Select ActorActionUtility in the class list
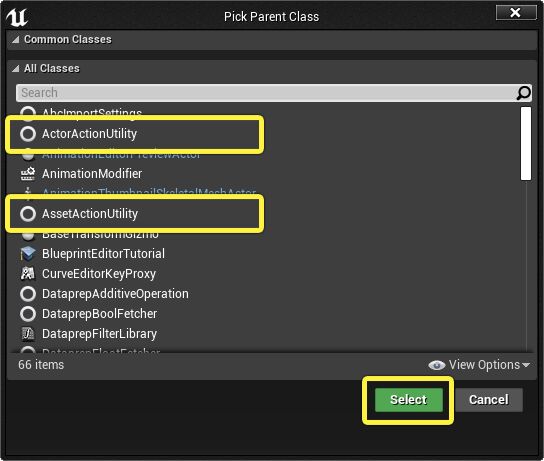Viewport: 544px width, 461px height. point(89,134)
